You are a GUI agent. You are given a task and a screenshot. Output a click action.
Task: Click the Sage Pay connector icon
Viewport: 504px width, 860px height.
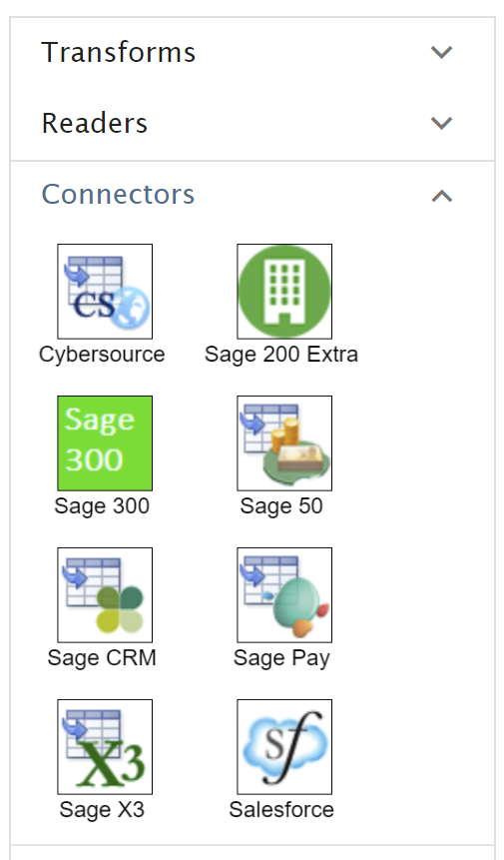coord(284,595)
